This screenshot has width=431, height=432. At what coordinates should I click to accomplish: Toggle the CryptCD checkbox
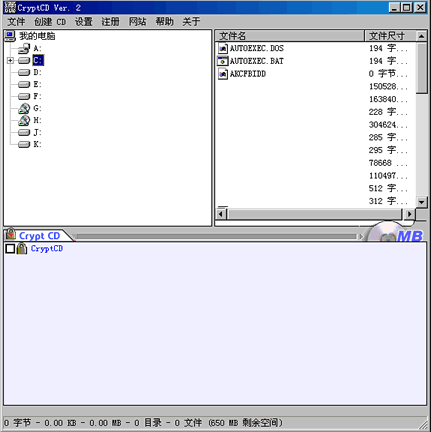[x=10, y=249]
